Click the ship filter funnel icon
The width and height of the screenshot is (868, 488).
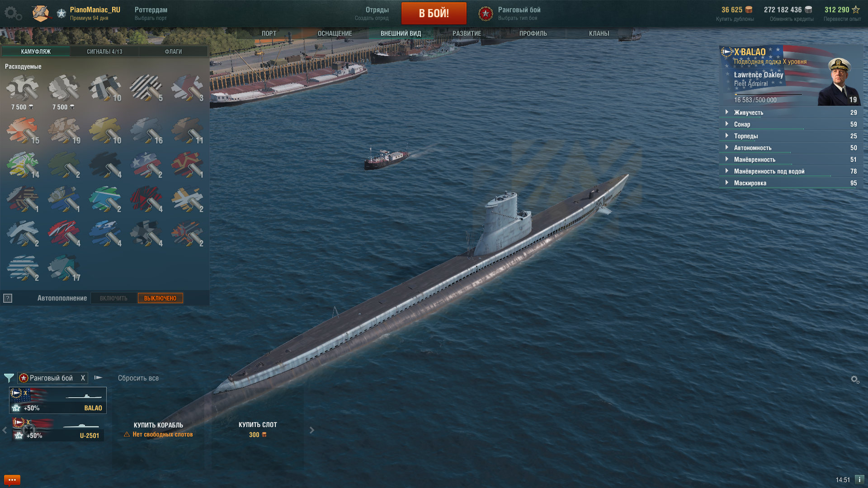pyautogui.click(x=9, y=378)
